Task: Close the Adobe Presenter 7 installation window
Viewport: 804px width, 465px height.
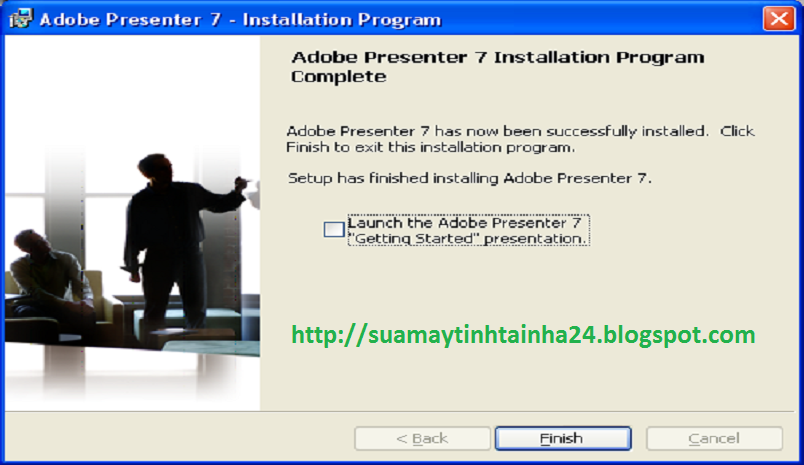Action: (x=778, y=18)
